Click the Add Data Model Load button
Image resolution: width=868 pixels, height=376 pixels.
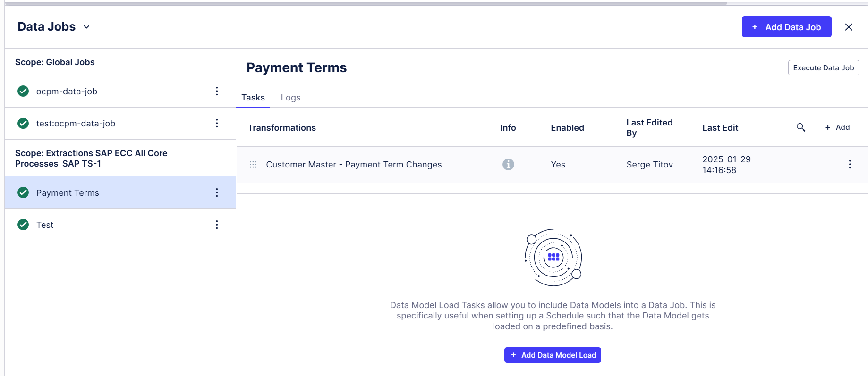click(x=553, y=355)
